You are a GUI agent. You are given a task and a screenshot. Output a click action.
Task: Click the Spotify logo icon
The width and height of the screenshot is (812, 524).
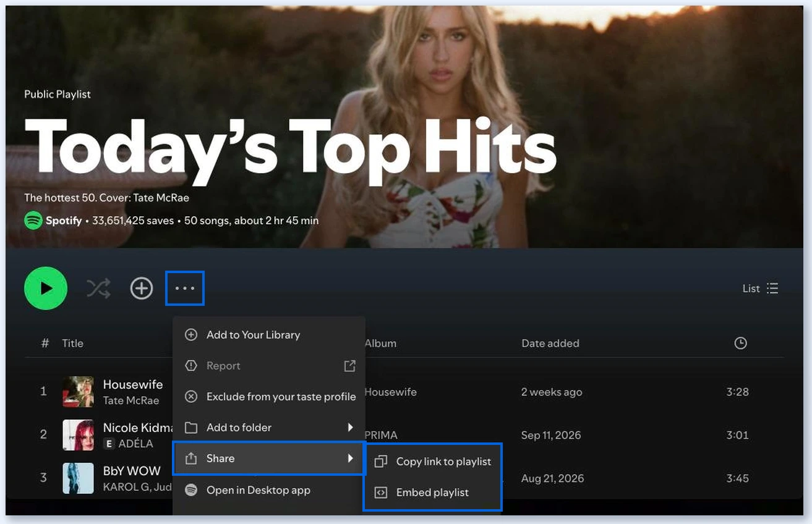(x=33, y=221)
